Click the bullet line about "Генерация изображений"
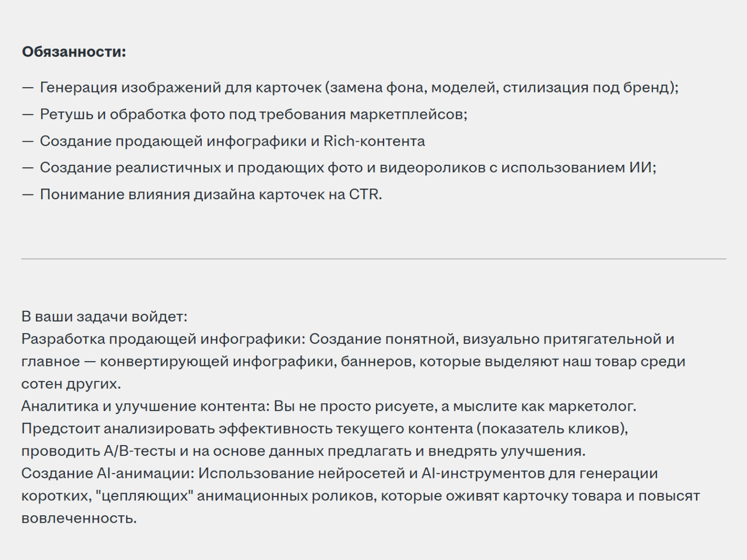 tap(359, 87)
